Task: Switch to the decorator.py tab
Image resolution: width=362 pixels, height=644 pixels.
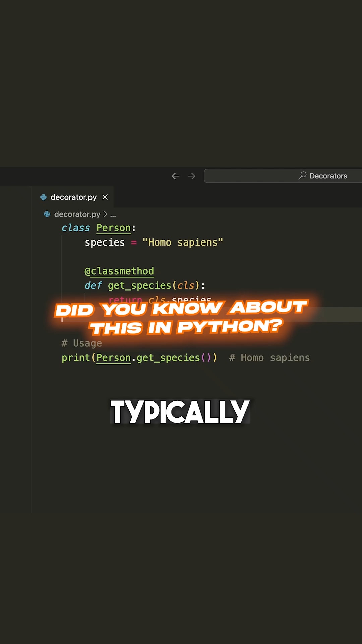Action: coord(73,197)
